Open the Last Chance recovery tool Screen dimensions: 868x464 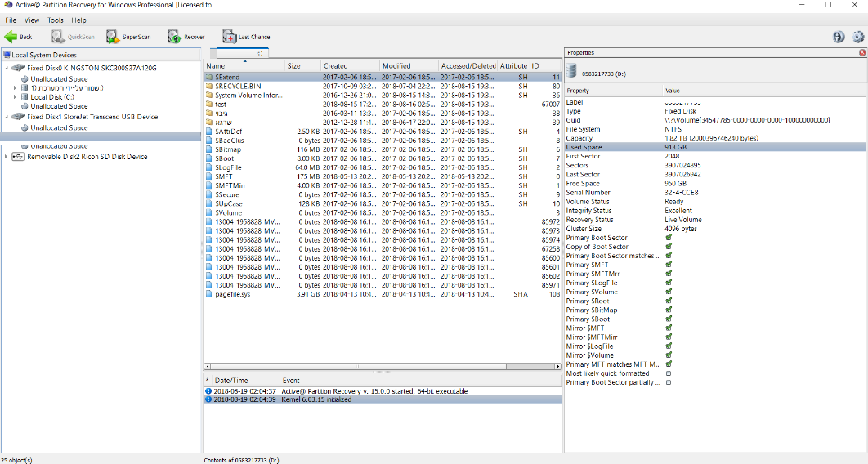(x=246, y=37)
